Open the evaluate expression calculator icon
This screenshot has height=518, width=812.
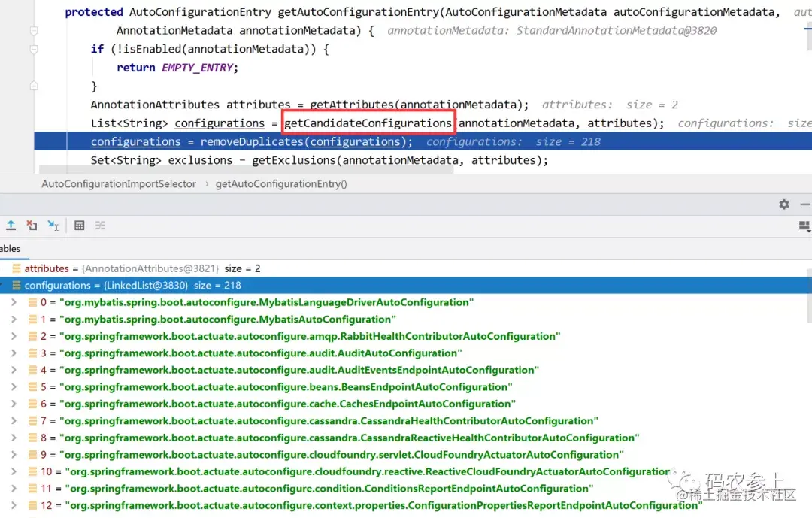coord(79,225)
